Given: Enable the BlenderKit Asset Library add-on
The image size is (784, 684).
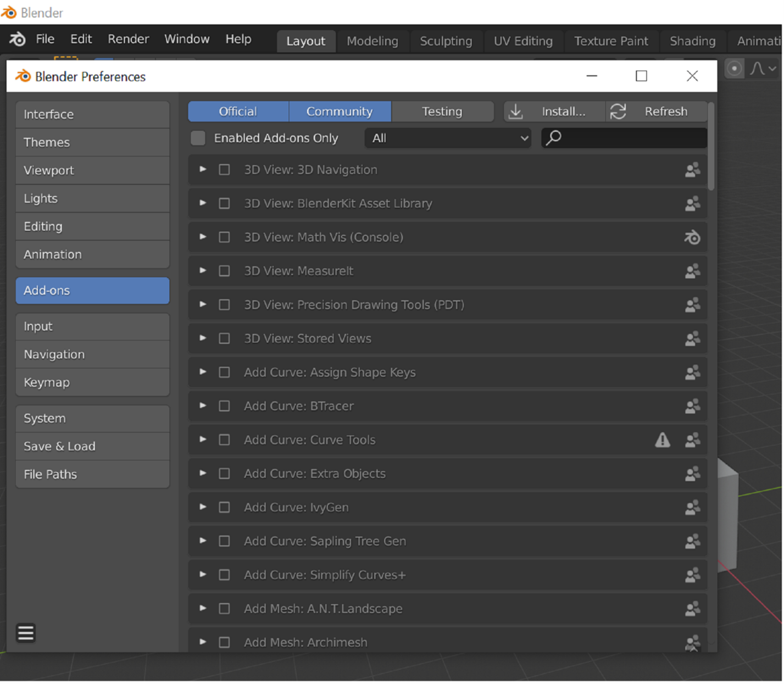Looking at the screenshot, I should pyautogui.click(x=224, y=204).
